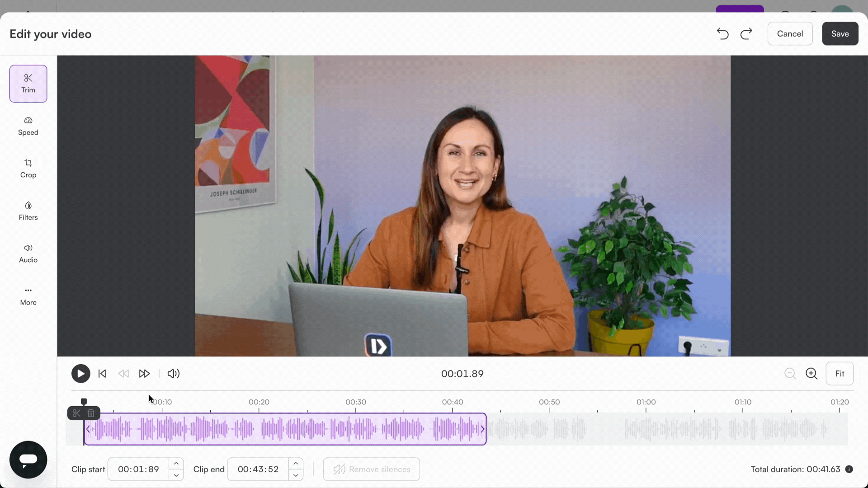Screen dimensions: 868x488
Task: Decrease Clip end time with the down stepper
Action: click(x=296, y=475)
